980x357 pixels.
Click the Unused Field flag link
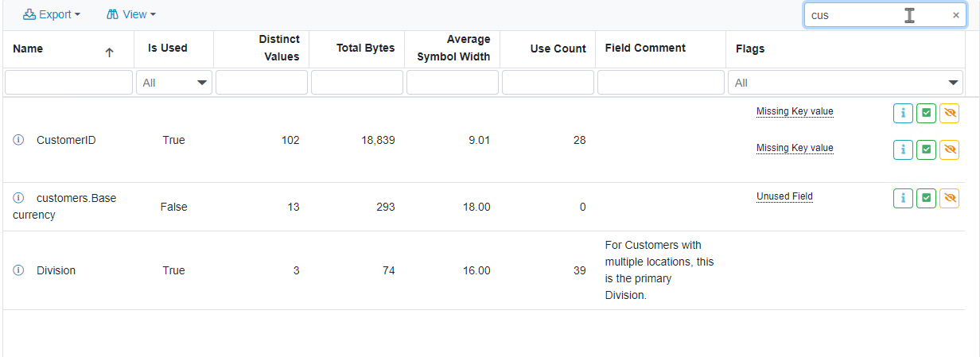click(784, 196)
